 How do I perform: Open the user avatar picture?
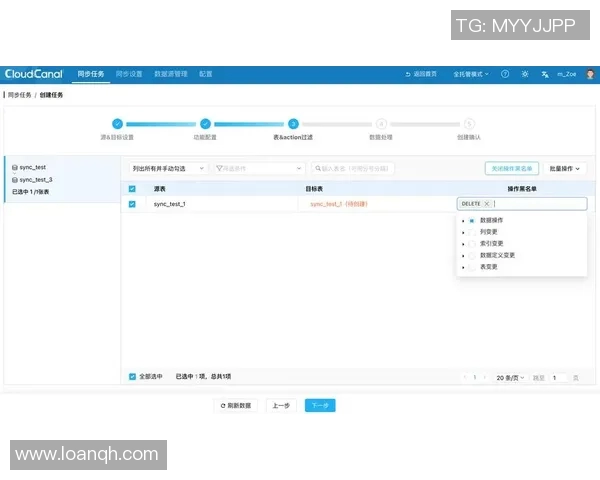tap(590, 74)
